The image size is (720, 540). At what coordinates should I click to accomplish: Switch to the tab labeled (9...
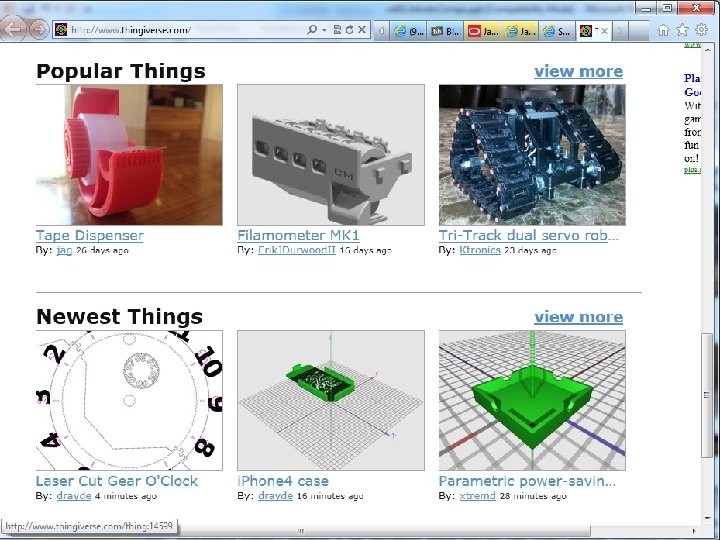[409, 31]
